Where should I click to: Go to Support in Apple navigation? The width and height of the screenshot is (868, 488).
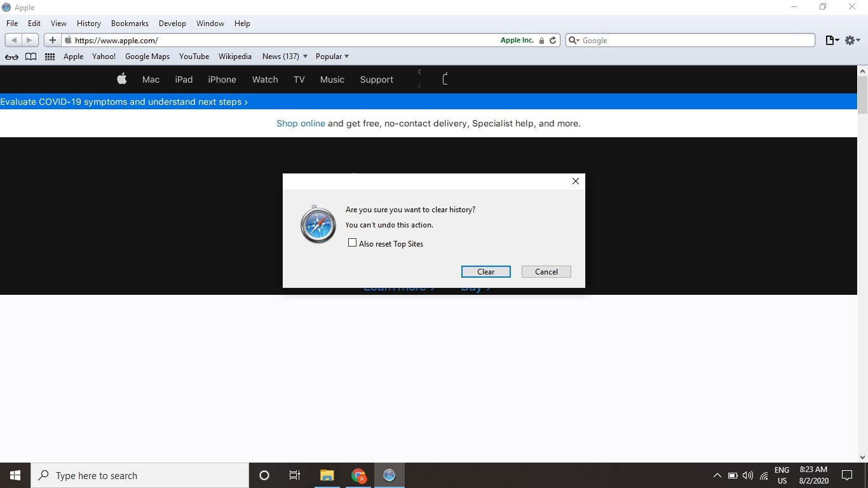click(x=377, y=79)
